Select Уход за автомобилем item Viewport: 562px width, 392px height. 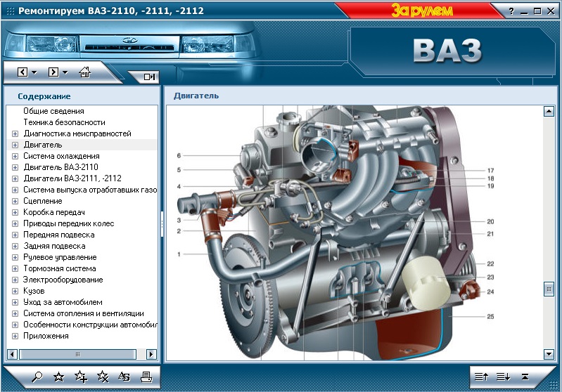tap(63, 302)
